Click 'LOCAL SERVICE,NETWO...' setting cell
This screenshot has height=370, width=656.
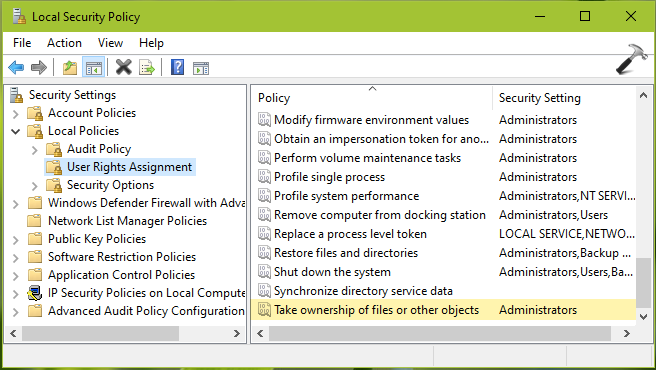[x=566, y=234]
